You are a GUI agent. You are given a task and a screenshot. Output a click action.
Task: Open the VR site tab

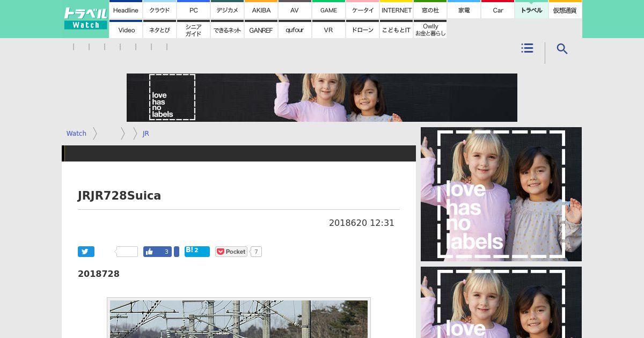(x=328, y=30)
